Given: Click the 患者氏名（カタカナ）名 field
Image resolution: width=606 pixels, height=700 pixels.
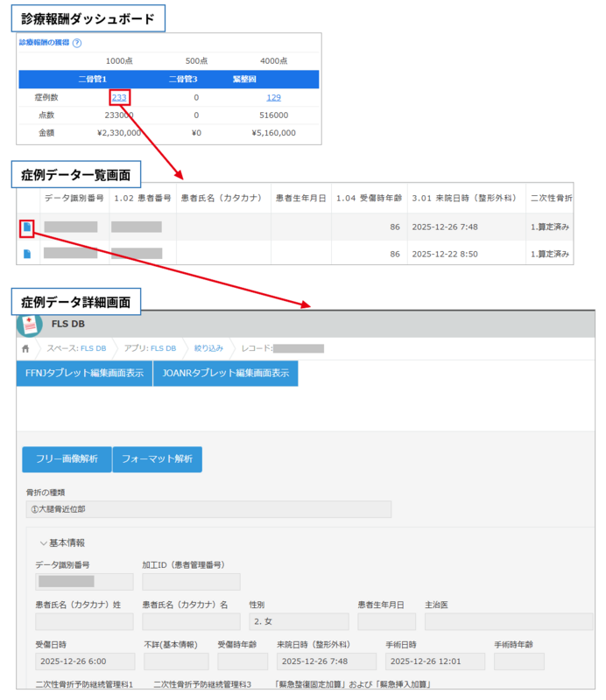Looking at the screenshot, I should tap(191, 621).
